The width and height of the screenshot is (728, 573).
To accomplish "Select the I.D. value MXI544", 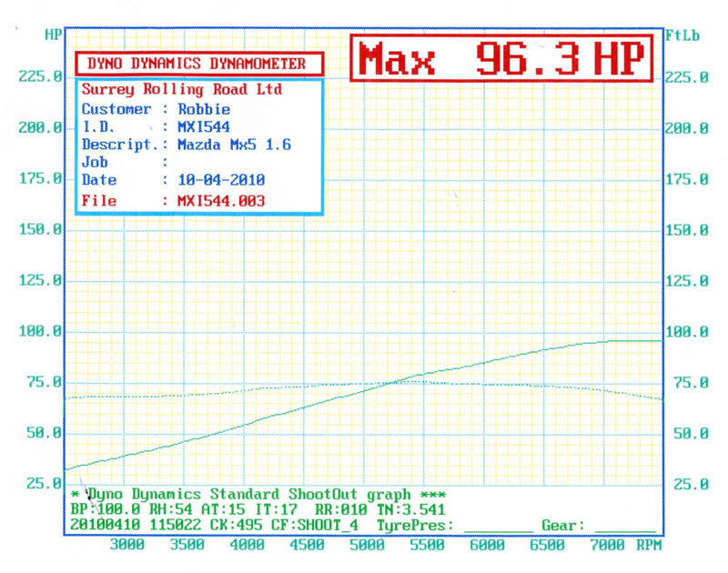I will (x=204, y=126).
